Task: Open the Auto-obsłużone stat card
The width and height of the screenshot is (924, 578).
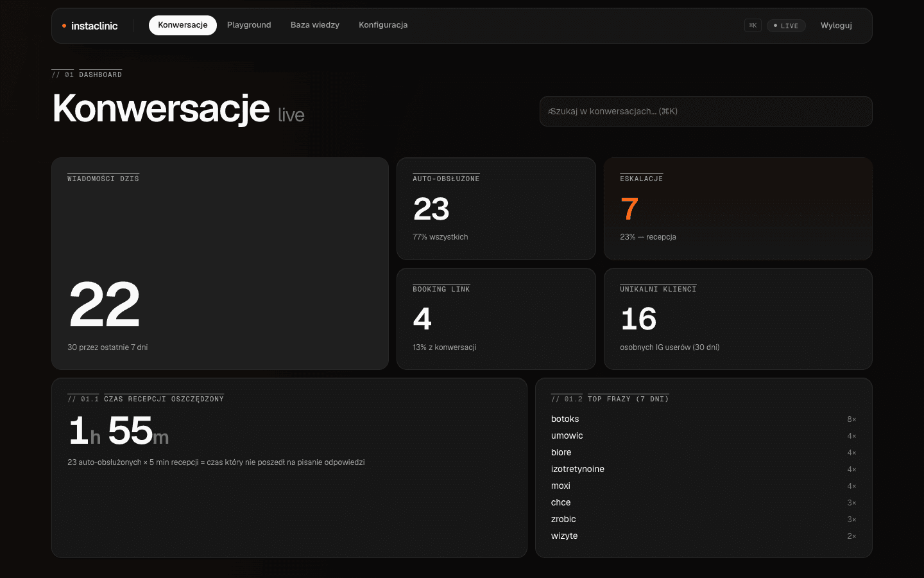Action: (x=496, y=209)
